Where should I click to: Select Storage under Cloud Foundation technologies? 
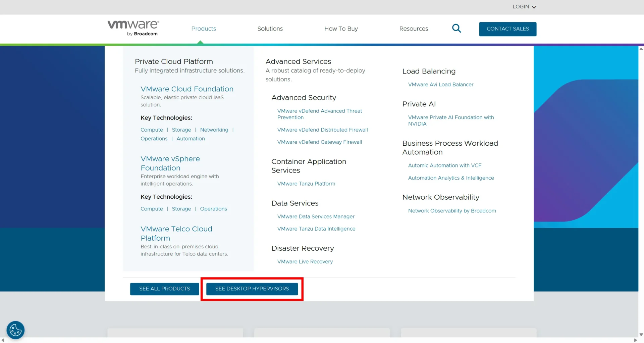click(181, 130)
